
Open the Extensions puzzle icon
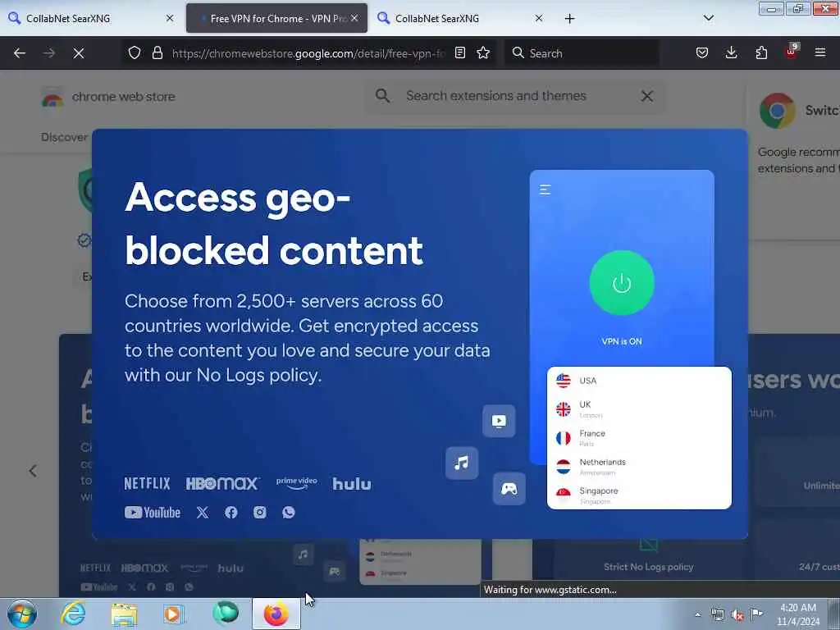point(761,52)
